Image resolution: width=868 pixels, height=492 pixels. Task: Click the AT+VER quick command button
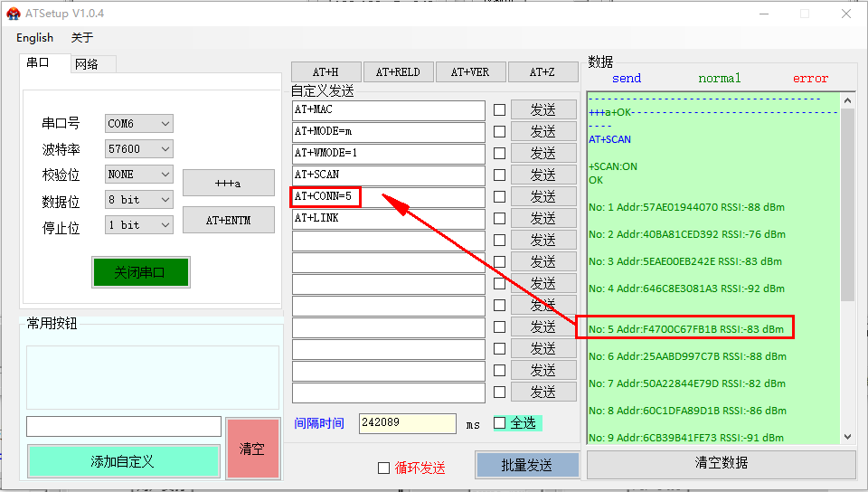pos(470,72)
